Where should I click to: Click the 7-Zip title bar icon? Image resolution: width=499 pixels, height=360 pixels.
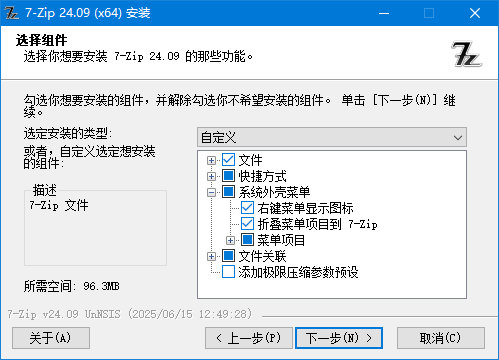pyautogui.click(x=12, y=13)
